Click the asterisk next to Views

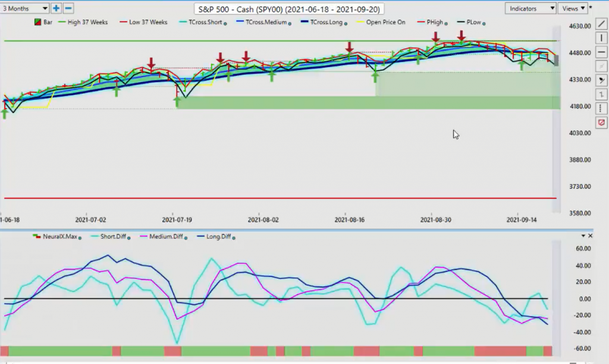[x=591, y=8]
